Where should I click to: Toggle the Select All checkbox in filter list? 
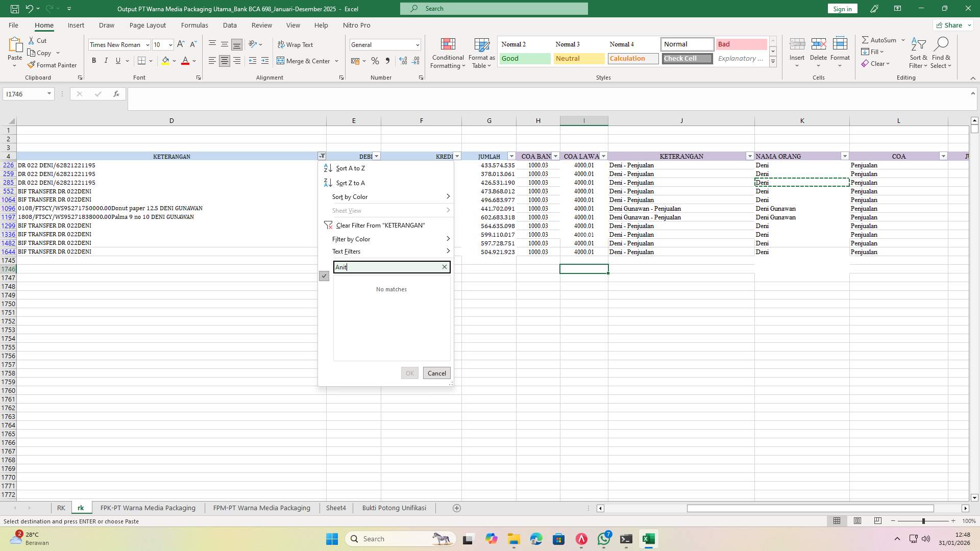pos(324,276)
